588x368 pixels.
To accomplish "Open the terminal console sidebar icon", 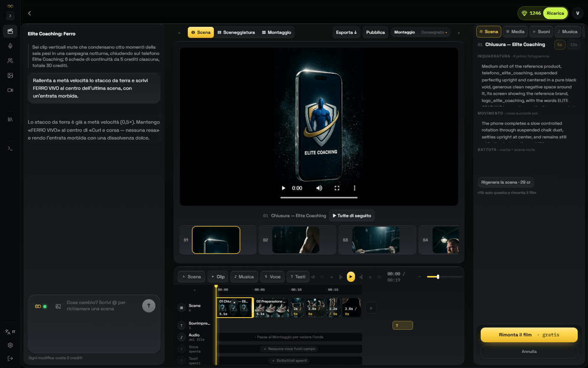I will 10,148.
